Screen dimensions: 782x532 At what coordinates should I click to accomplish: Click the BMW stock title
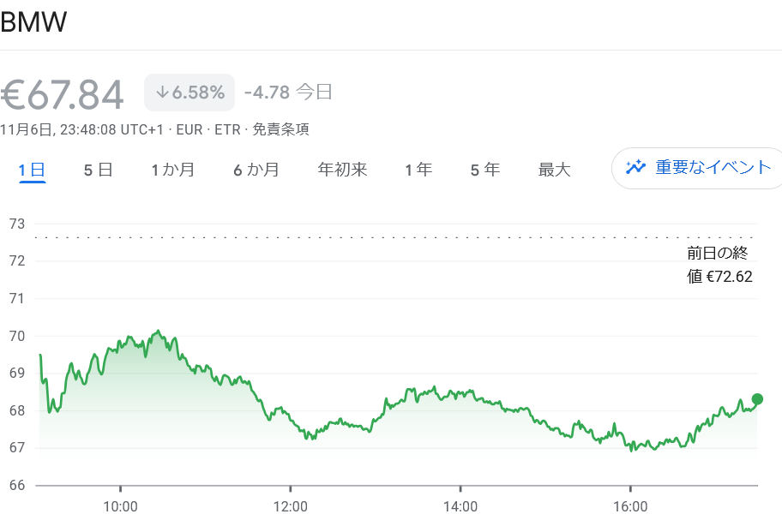(x=34, y=21)
